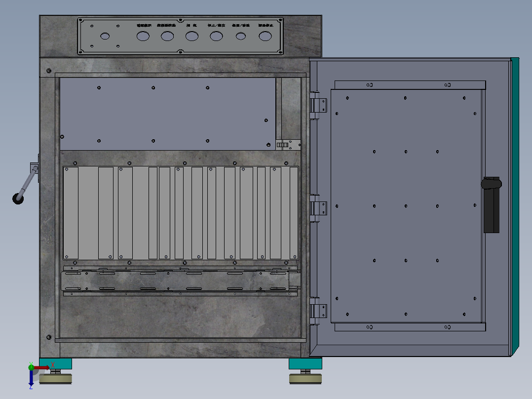The height and width of the screenshot is (399, 532).
Task: Click the smaller fifth labeled hole in the control panel
Action: [240, 36]
